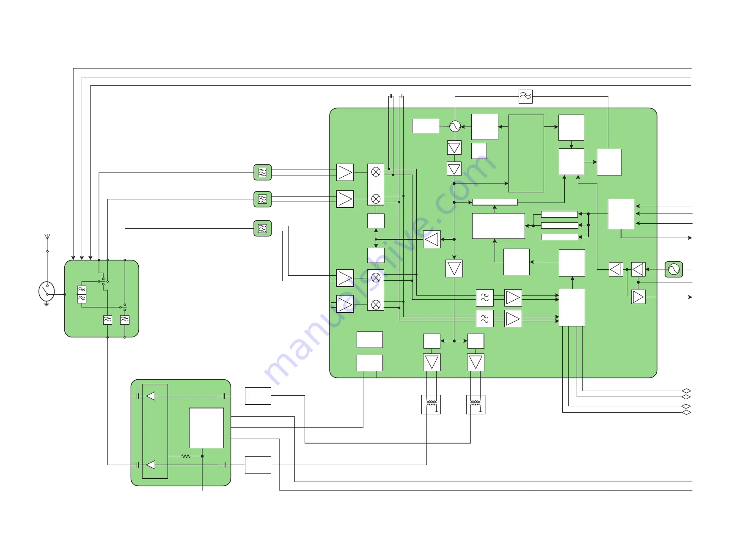
Task: Select the large white control block in amplifier module
Action: [206, 428]
